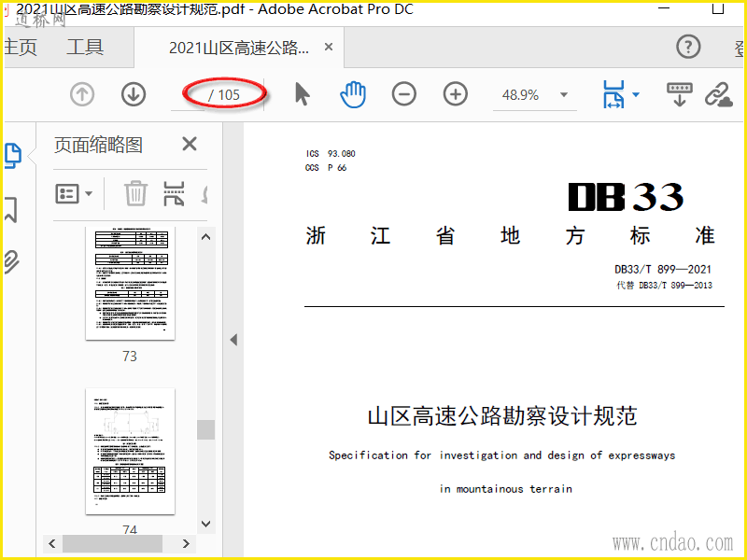Click thumbnail panel scroll up arrow
This screenshot has width=747, height=560.
[205, 237]
